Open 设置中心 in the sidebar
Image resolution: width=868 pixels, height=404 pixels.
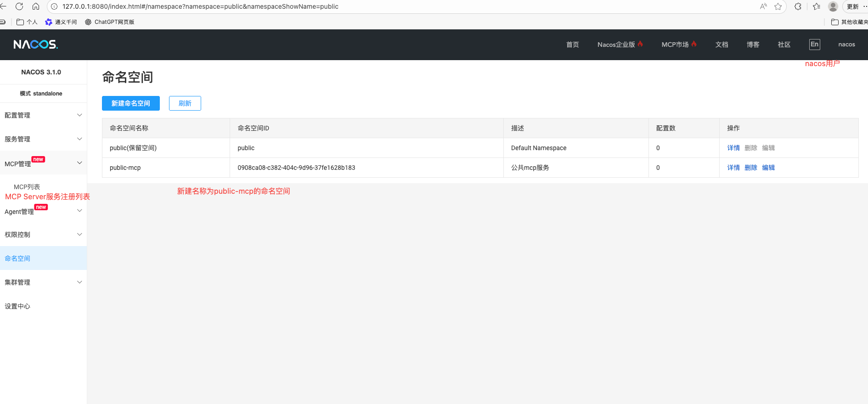tap(17, 306)
